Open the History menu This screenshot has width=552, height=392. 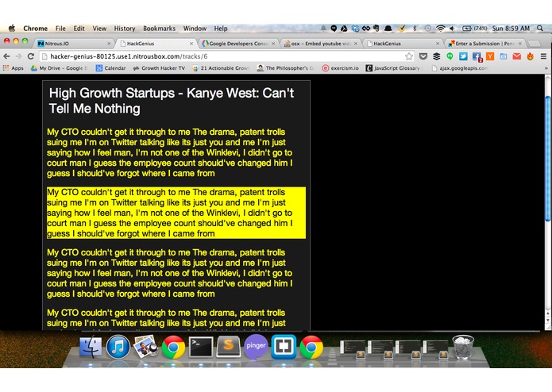coord(125,29)
